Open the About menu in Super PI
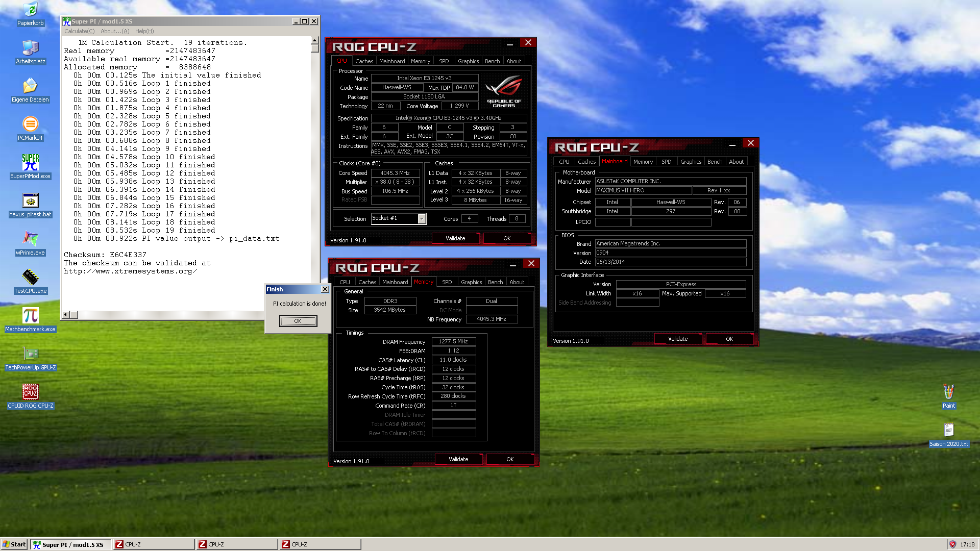980x551 pixels. point(115,31)
